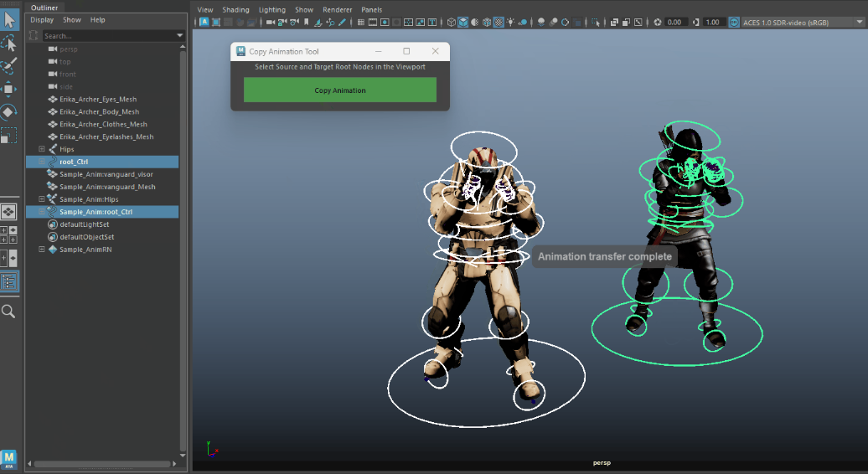Activate the Move tool in the toolbox
Image resolution: width=868 pixels, height=474 pixels.
9,89
